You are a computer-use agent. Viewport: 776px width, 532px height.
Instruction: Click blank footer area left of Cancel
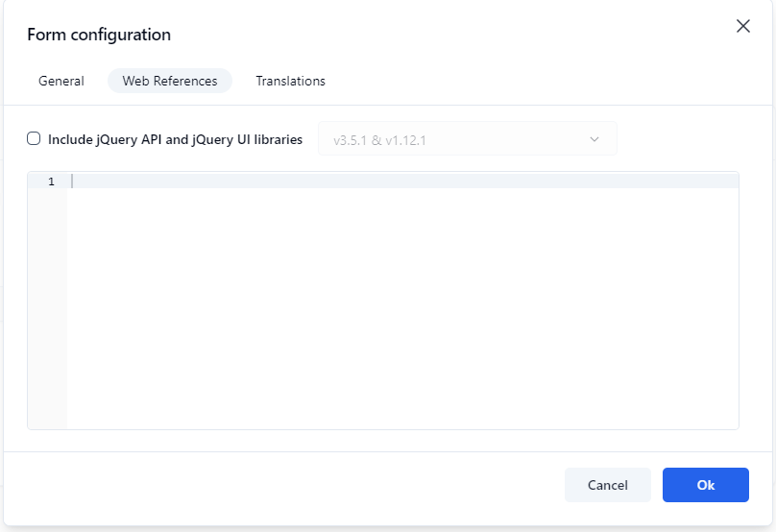(288, 485)
